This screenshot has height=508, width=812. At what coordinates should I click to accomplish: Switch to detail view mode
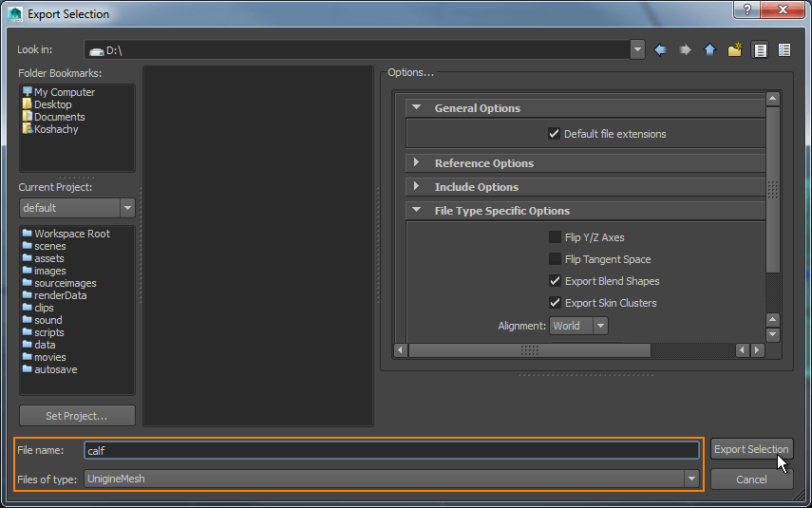pyautogui.click(x=784, y=50)
